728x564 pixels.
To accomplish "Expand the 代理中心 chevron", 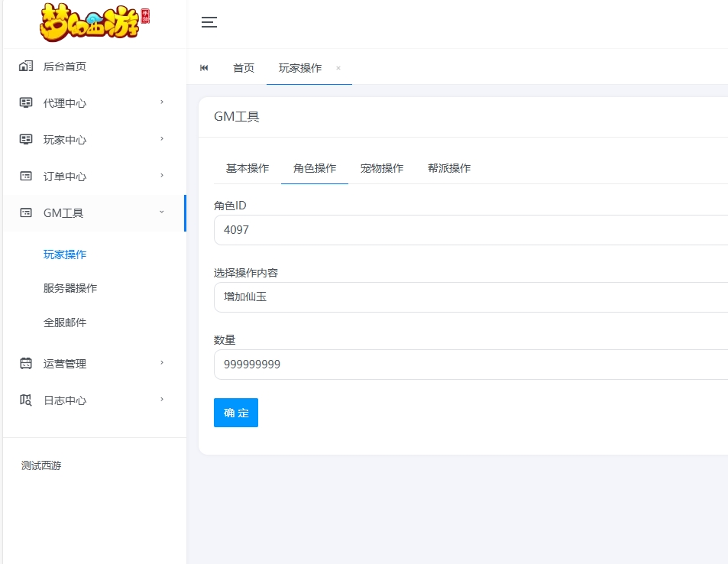I will [162, 102].
